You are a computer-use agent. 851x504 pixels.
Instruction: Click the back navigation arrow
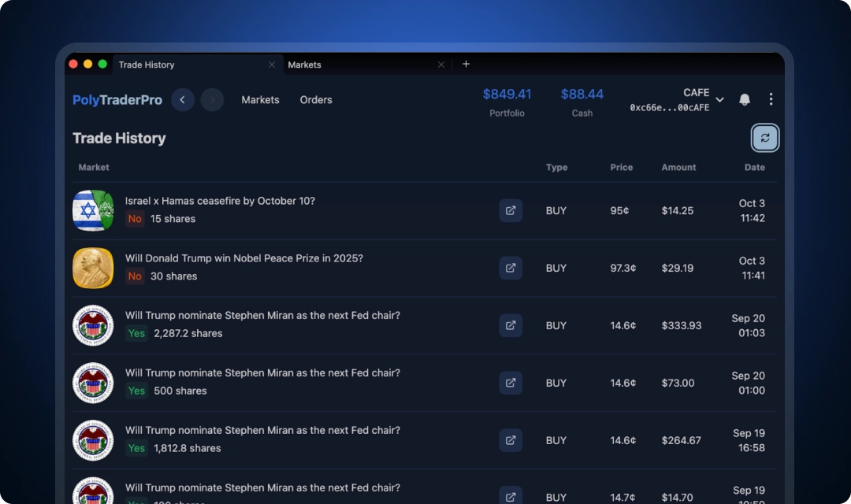[182, 99]
